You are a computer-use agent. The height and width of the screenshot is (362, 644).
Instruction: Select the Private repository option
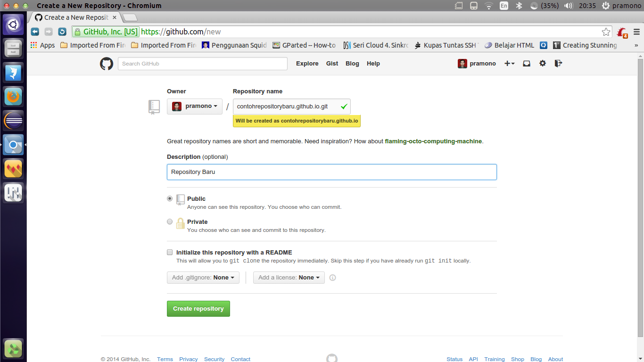[x=170, y=222]
